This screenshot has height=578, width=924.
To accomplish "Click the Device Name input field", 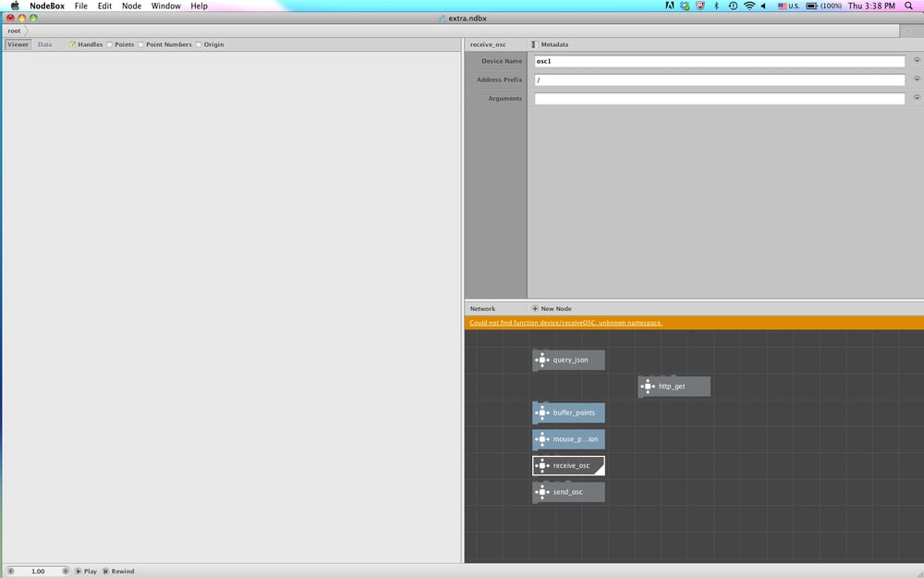I will 720,61.
